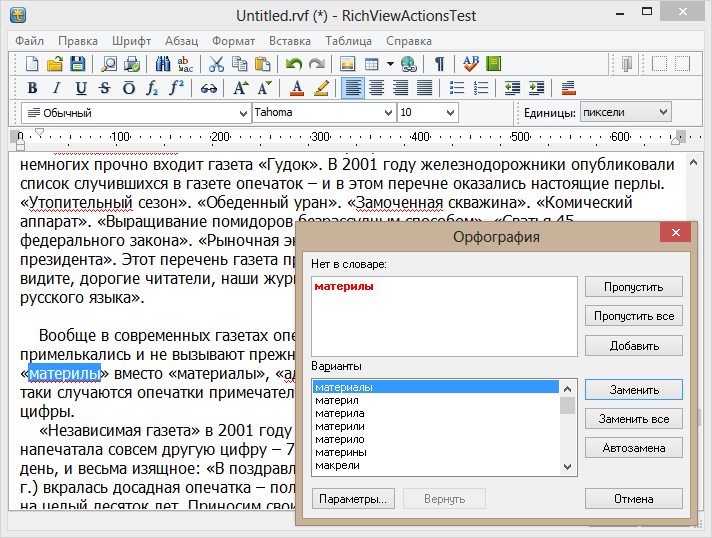This screenshot has width=712, height=538.
Task: Click the Undo arrow icon
Action: [293, 64]
